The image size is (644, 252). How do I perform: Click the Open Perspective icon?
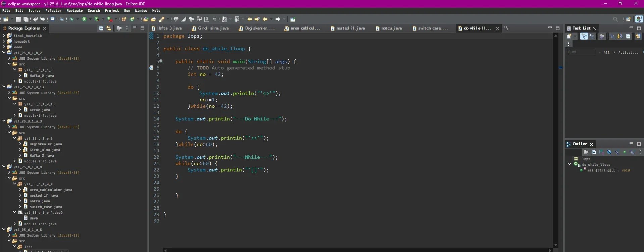point(629,19)
